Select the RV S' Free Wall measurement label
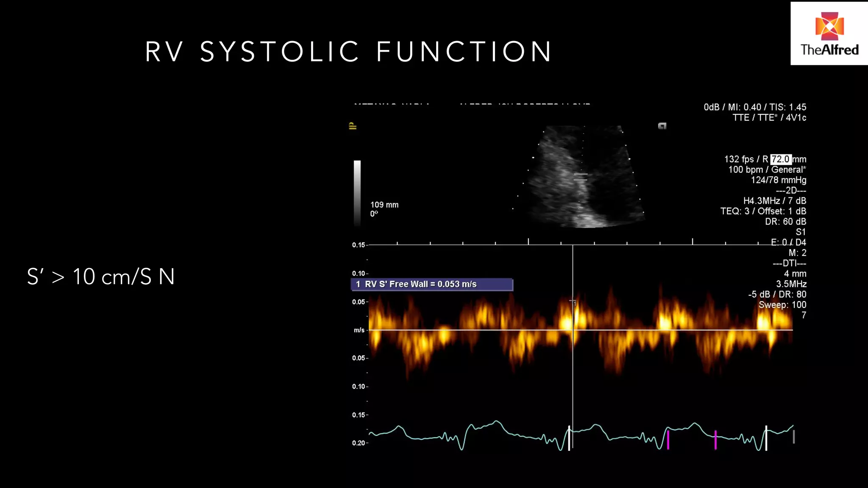 (x=432, y=284)
